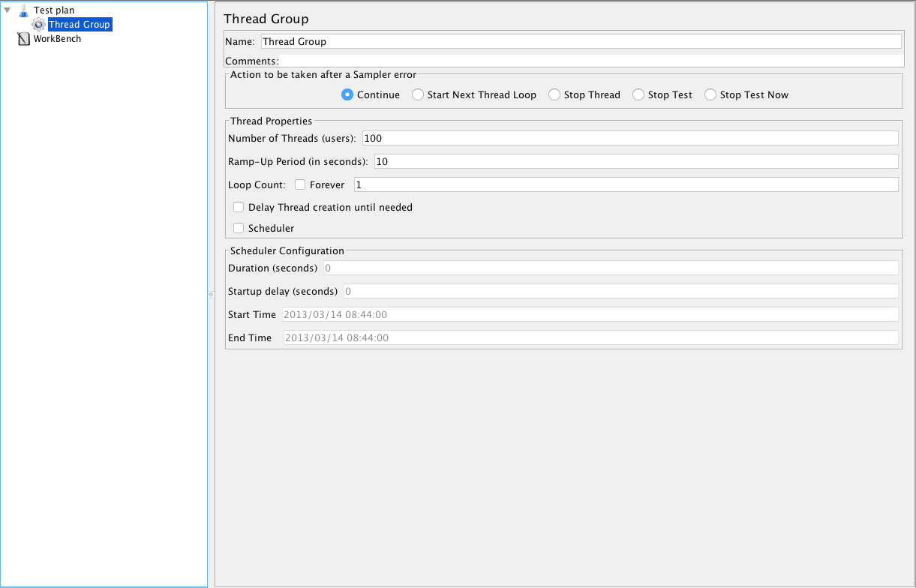Choose the Stop Test radio option
Screen dimensions: 916x588
click(x=638, y=95)
